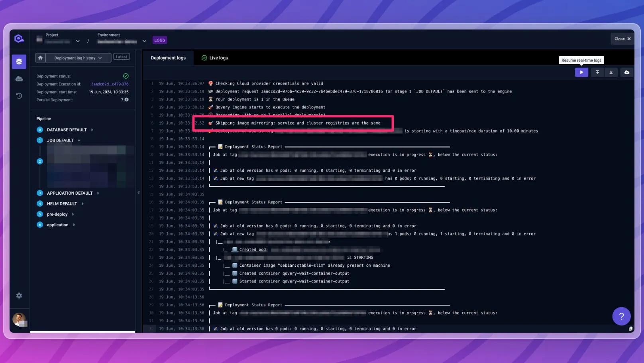Screen dimensions: 644x363
Task: Click log line 'Qovery Engine starts to execute the deployment'
Action: [x=270, y=107]
